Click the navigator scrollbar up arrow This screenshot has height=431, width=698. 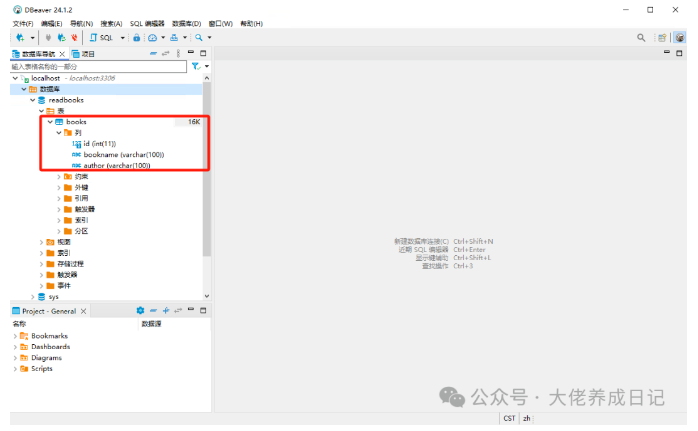207,78
